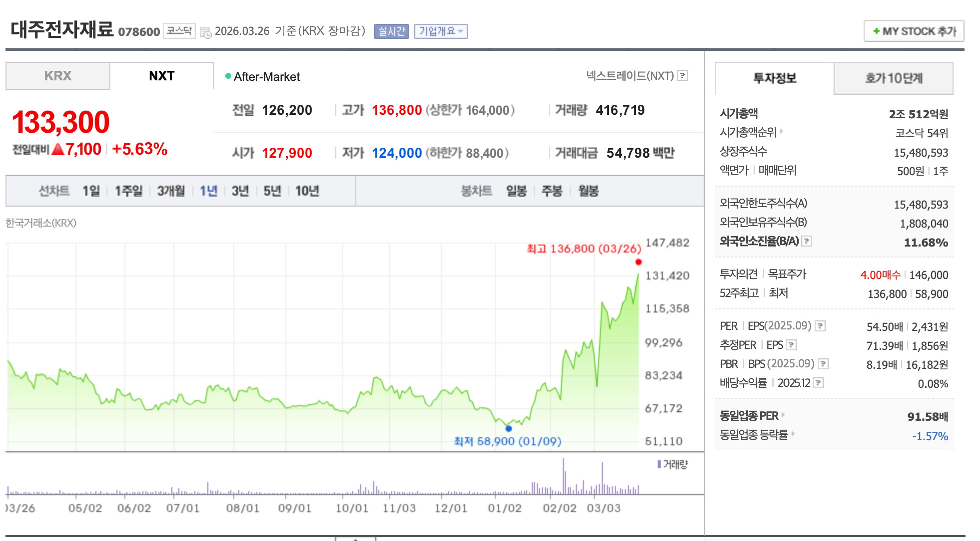The width and height of the screenshot is (980, 541).
Task: Switch to the KRX tab
Action: pyautogui.click(x=58, y=76)
